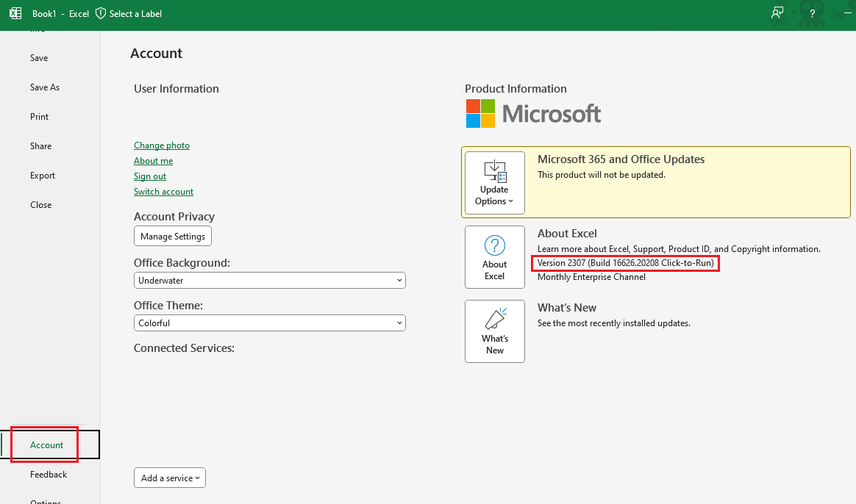The width and height of the screenshot is (856, 504).
Task: Open the Office Theme dropdown
Action: (270, 323)
